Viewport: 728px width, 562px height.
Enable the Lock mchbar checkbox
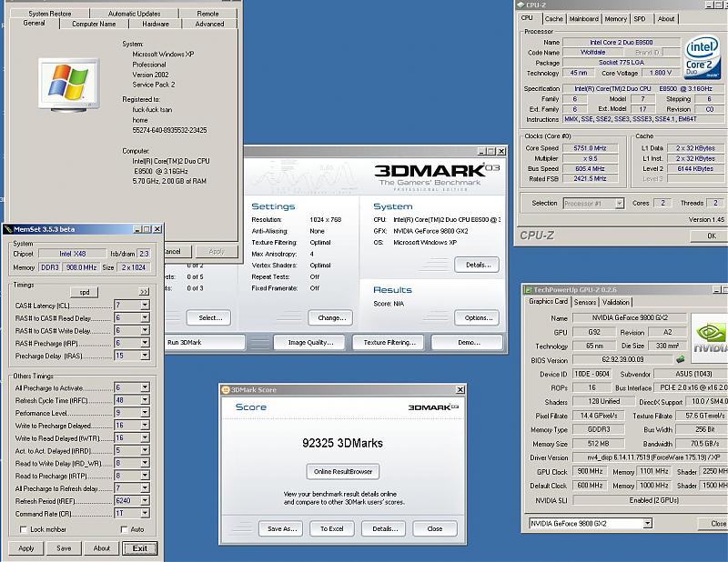[x=24, y=529]
